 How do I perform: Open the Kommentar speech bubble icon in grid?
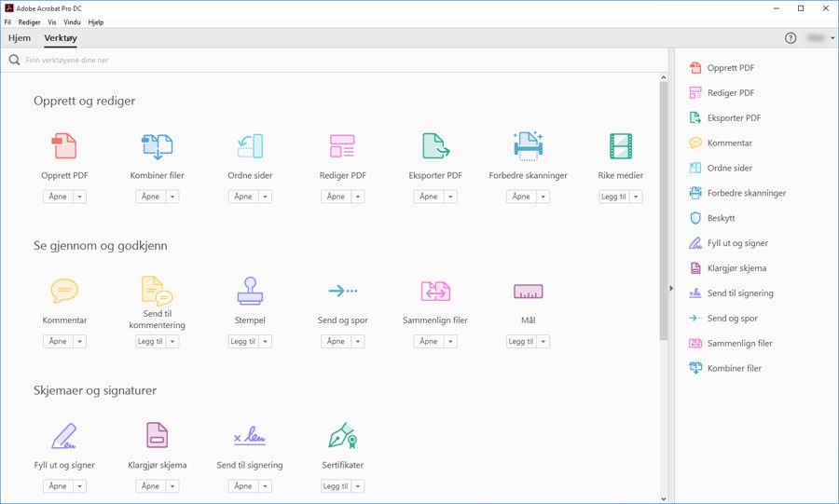click(64, 291)
